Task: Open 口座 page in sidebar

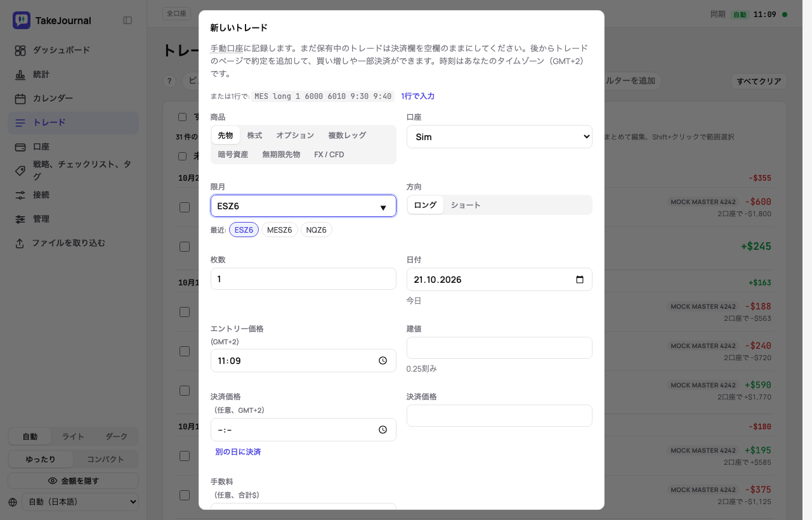Action: pyautogui.click(x=73, y=146)
